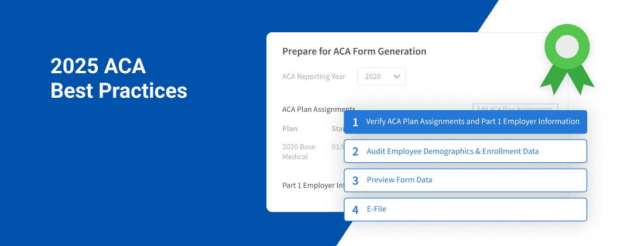Click the number 1 step badge
The width and height of the screenshot is (644, 246).
point(355,122)
